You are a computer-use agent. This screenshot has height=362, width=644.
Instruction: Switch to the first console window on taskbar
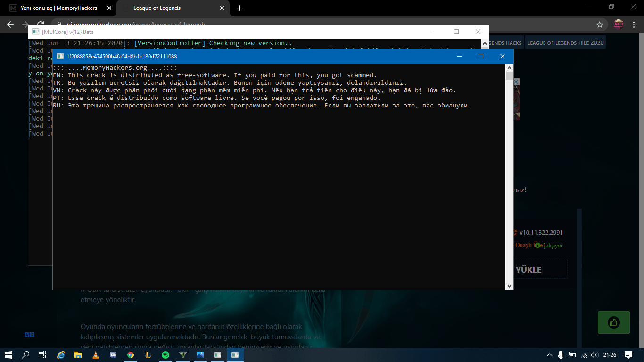click(x=218, y=355)
